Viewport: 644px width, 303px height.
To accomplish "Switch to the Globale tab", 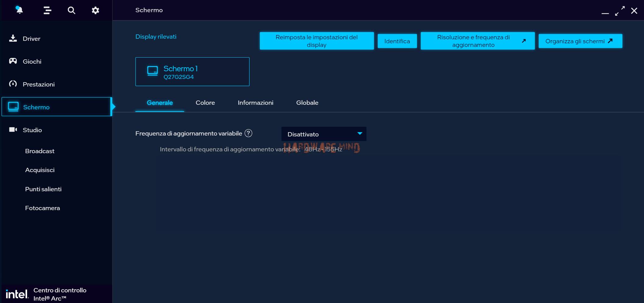I will pos(307,103).
